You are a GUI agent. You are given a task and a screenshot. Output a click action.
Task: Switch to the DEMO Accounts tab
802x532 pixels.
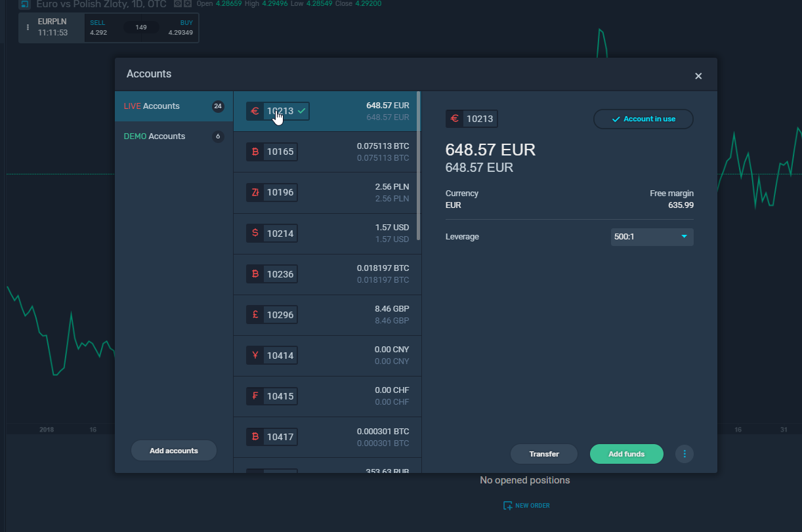point(173,136)
